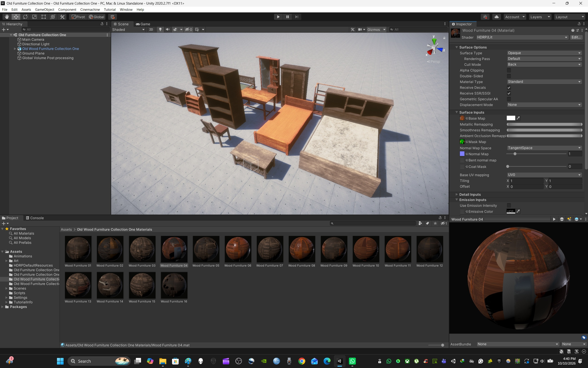This screenshot has width=588, height=368.
Task: Open material help question mark icon
Action: 573,30
